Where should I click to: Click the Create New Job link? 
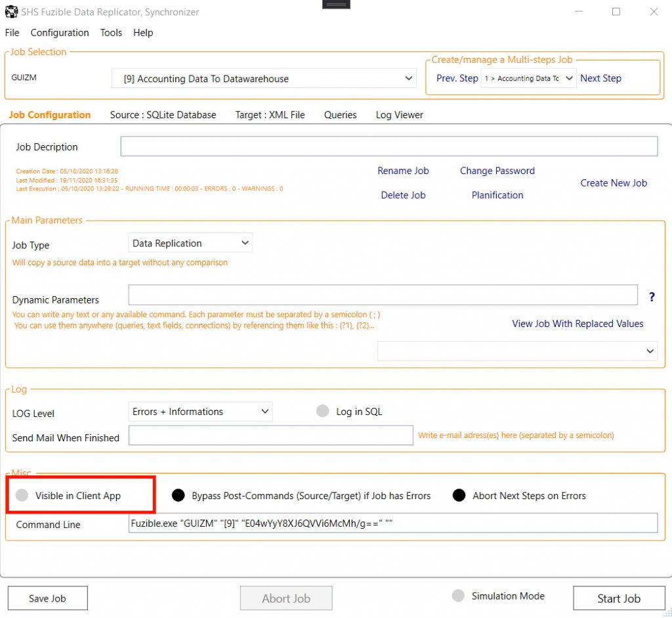pyautogui.click(x=614, y=183)
